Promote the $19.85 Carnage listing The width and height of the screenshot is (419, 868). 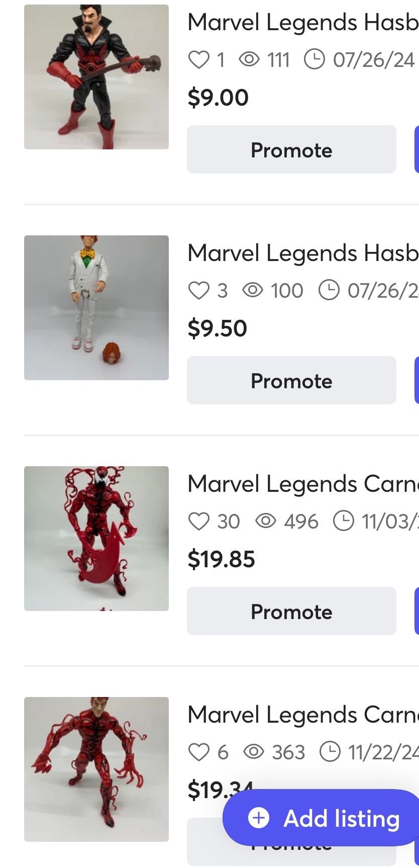[291, 612]
